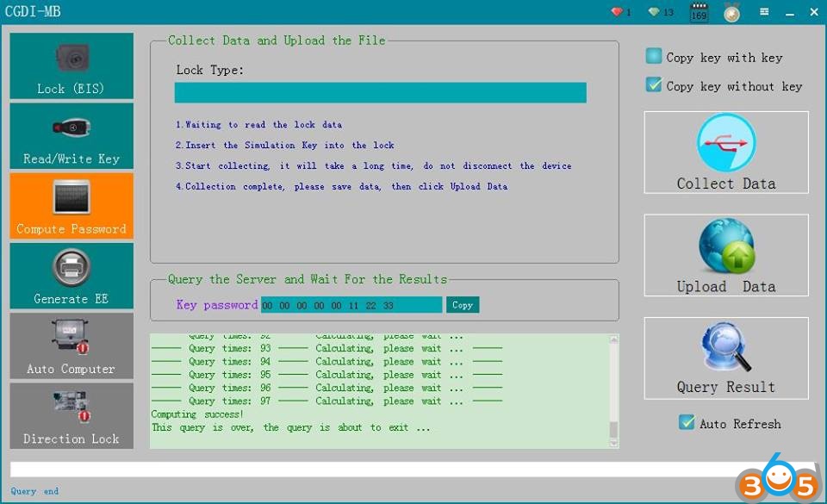
Task: Select the Compute Password tab
Action: tap(72, 206)
